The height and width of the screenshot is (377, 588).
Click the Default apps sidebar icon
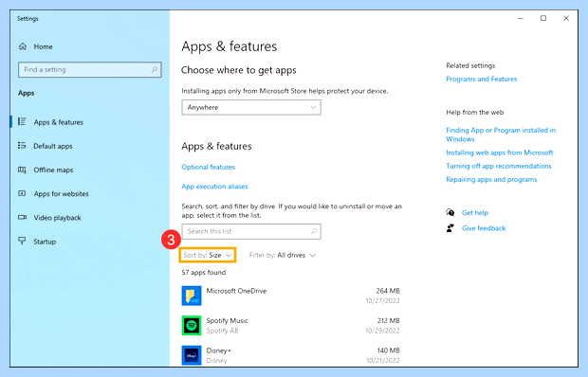tap(22, 146)
